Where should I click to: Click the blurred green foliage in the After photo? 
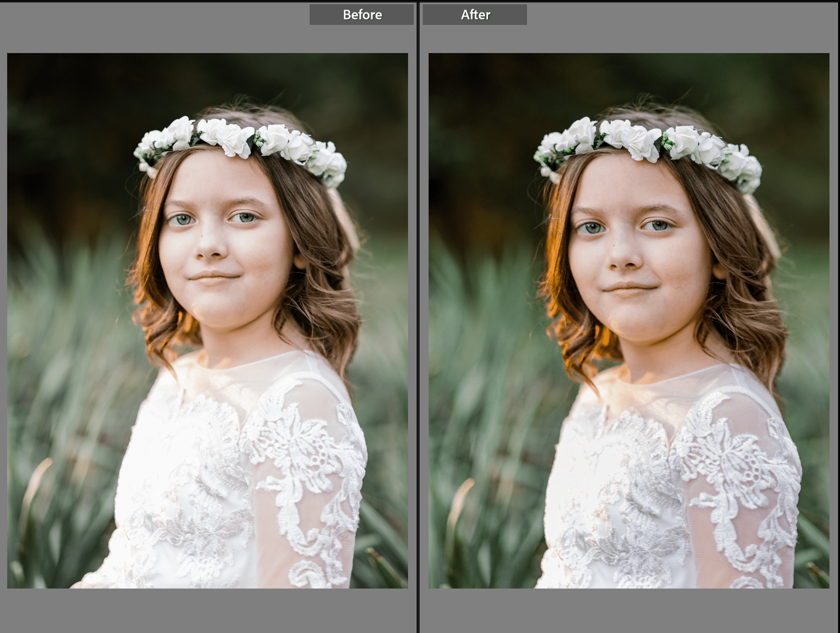tap(468, 478)
